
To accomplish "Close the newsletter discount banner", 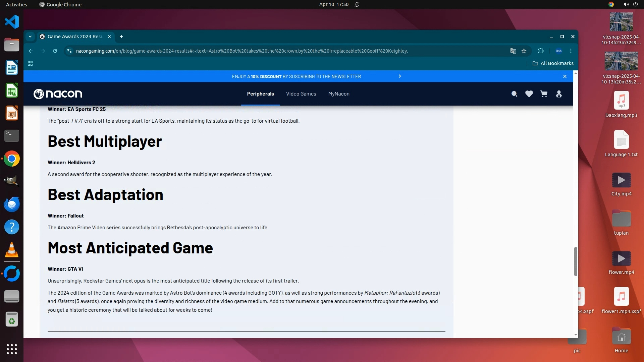I will coord(565,76).
